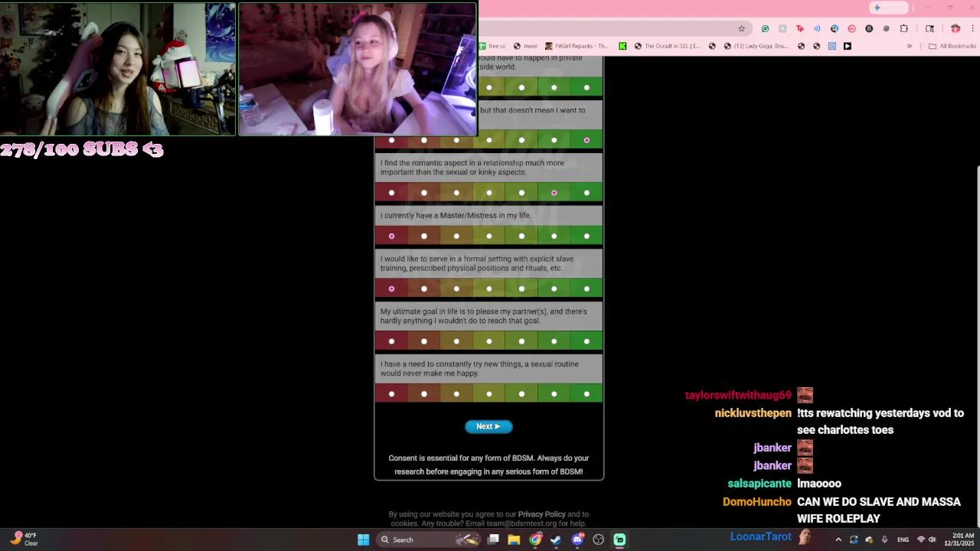Open the red Tp extension icon
The height and width of the screenshot is (551, 980).
[800, 28]
